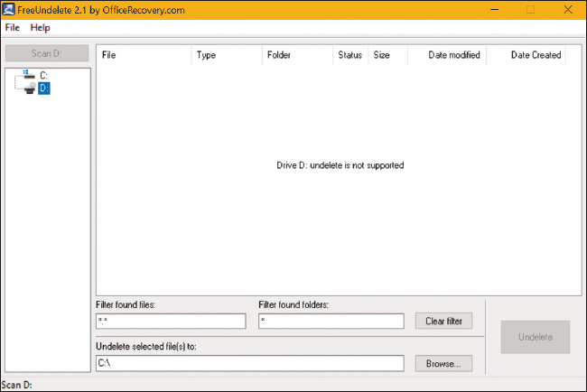This screenshot has height=392, width=587.
Task: Open the File menu
Action: point(12,28)
